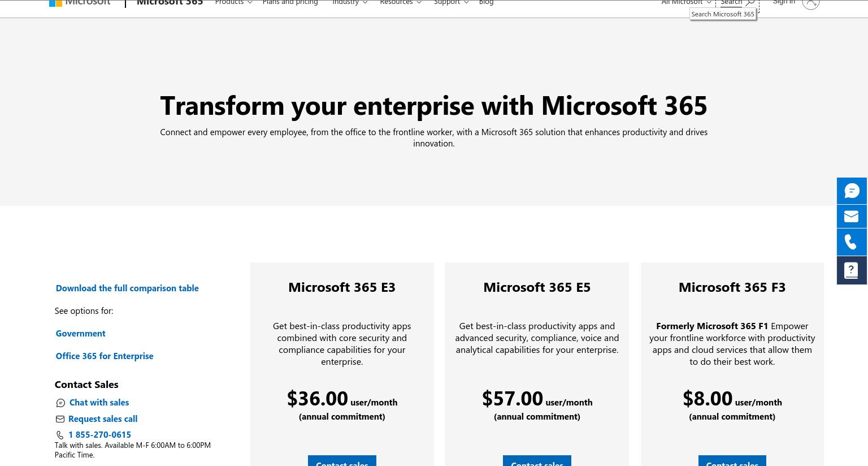Open the Blog menu item
Screen dimensions: 868x466
coord(486,3)
